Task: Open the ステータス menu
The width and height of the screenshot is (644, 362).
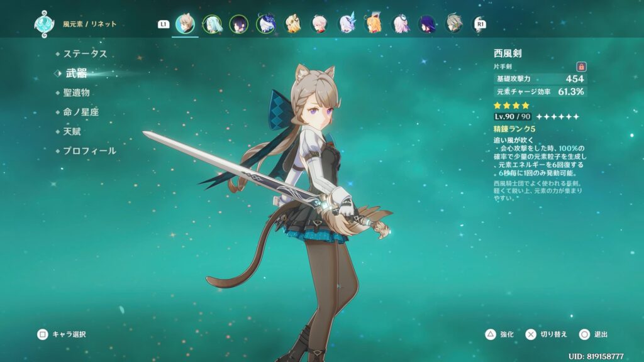Action: tap(85, 54)
